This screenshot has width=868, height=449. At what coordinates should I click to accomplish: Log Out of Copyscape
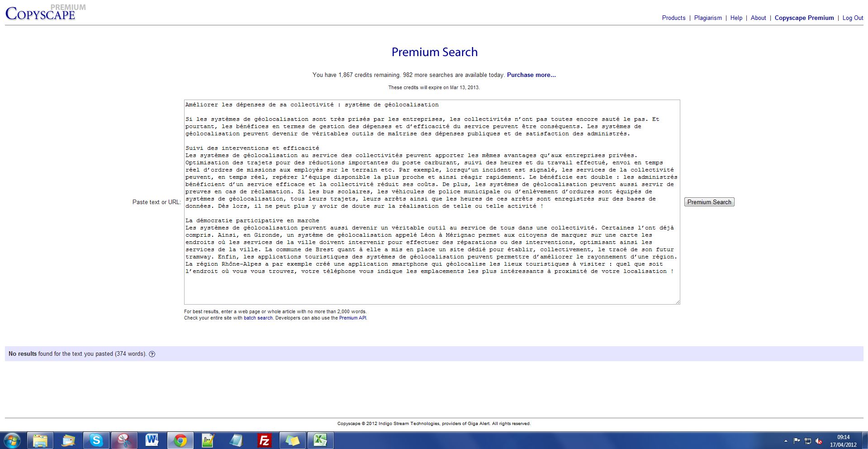tap(853, 18)
